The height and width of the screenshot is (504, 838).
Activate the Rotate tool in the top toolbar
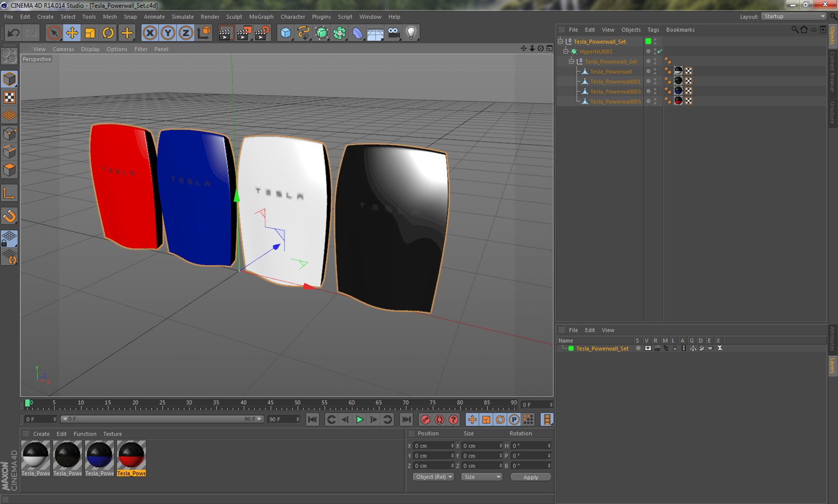[x=108, y=33]
